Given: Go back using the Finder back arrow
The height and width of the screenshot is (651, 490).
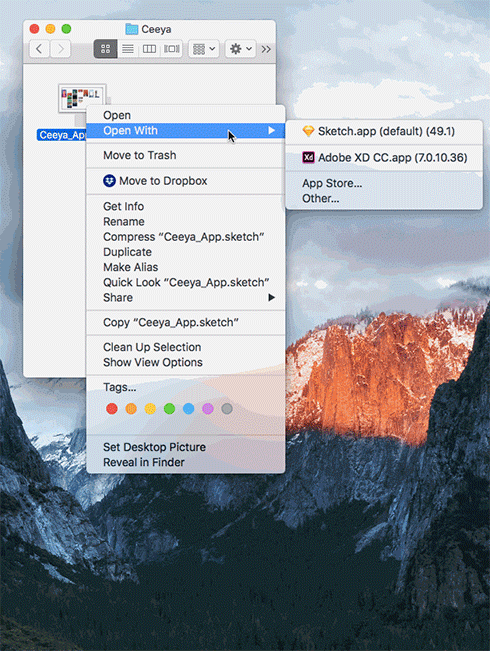Looking at the screenshot, I should click(x=39, y=49).
